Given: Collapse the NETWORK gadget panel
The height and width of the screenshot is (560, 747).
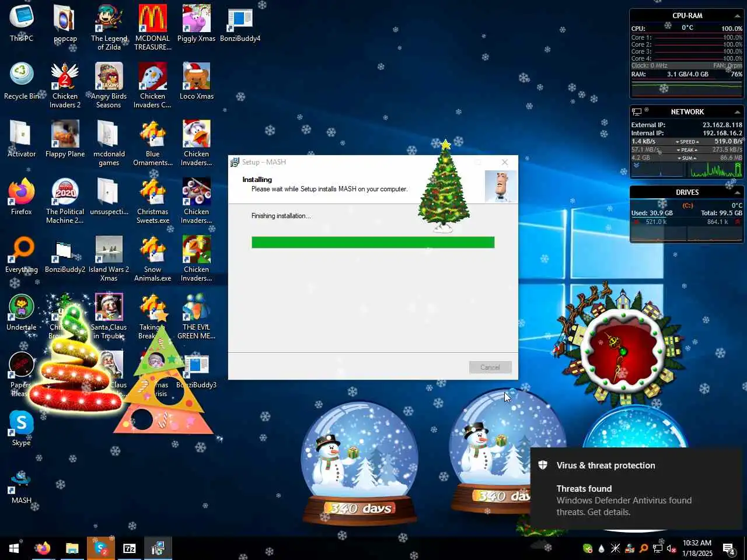Looking at the screenshot, I should click(x=737, y=112).
